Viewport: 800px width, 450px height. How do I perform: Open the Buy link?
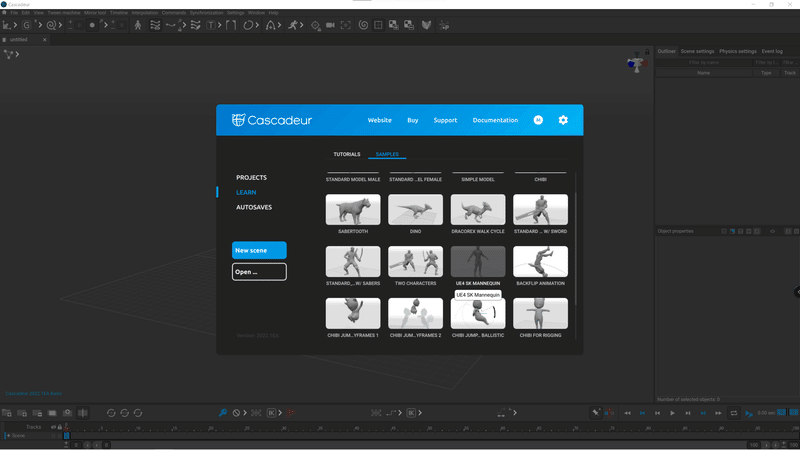point(413,120)
